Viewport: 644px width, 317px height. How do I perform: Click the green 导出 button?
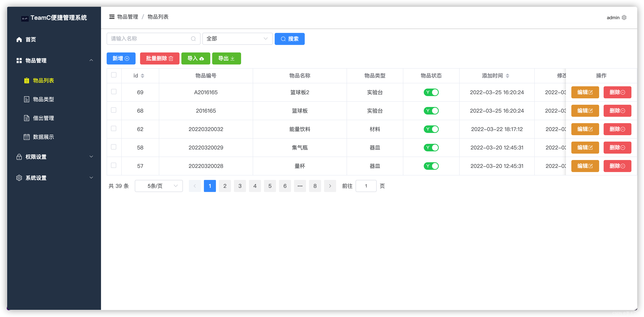[x=226, y=58]
